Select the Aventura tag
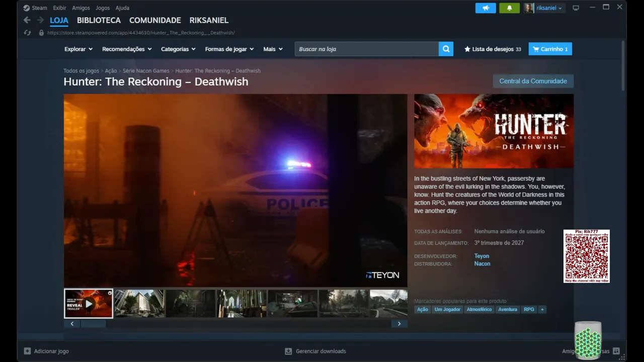Image resolution: width=644 pixels, height=362 pixels. click(508, 309)
